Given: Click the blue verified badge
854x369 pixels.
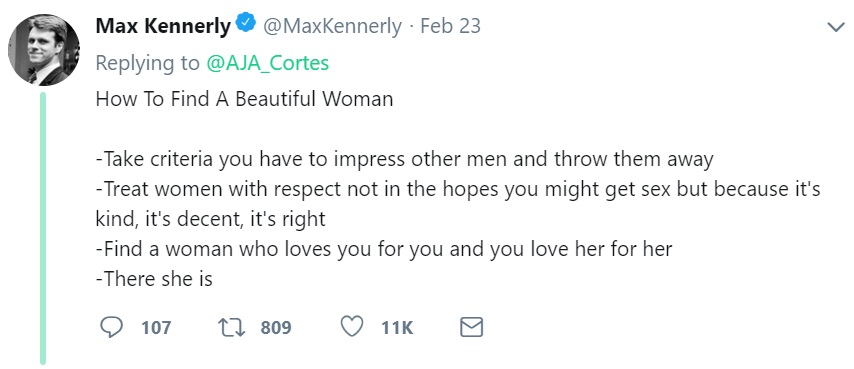Looking at the screenshot, I should pos(246,24).
